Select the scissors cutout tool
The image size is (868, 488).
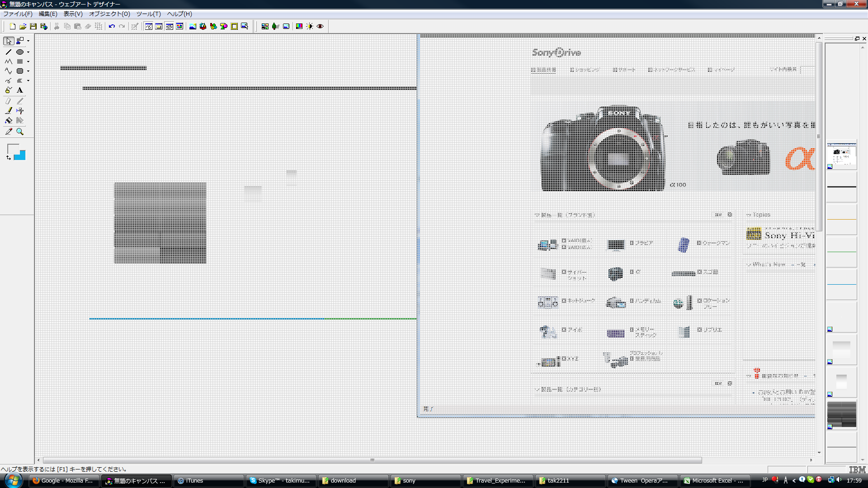(x=19, y=41)
